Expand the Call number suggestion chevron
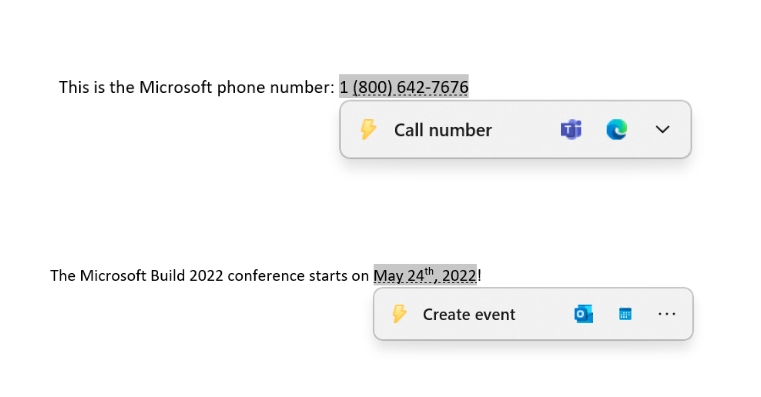Screen dimensions: 761x397 pyautogui.click(x=662, y=130)
